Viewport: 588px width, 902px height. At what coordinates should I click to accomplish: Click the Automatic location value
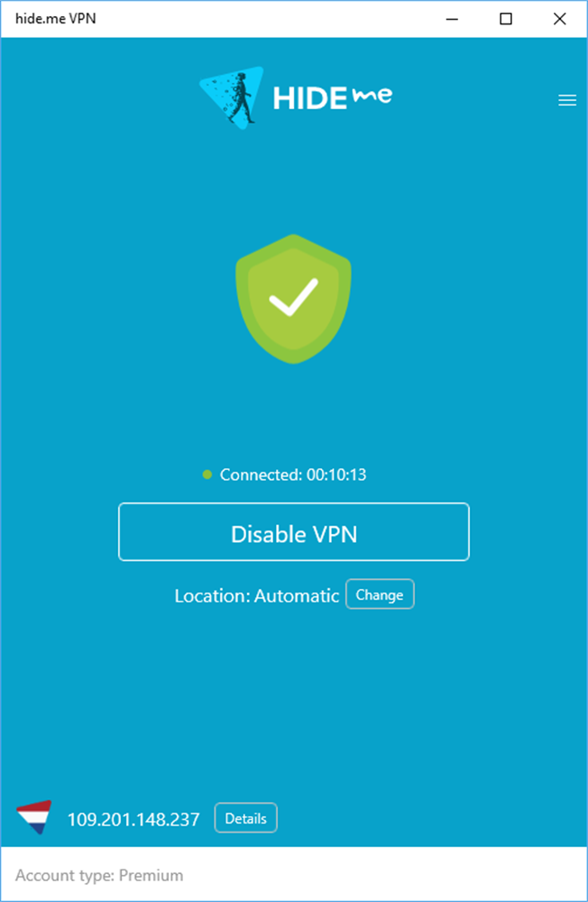pyautogui.click(x=297, y=595)
